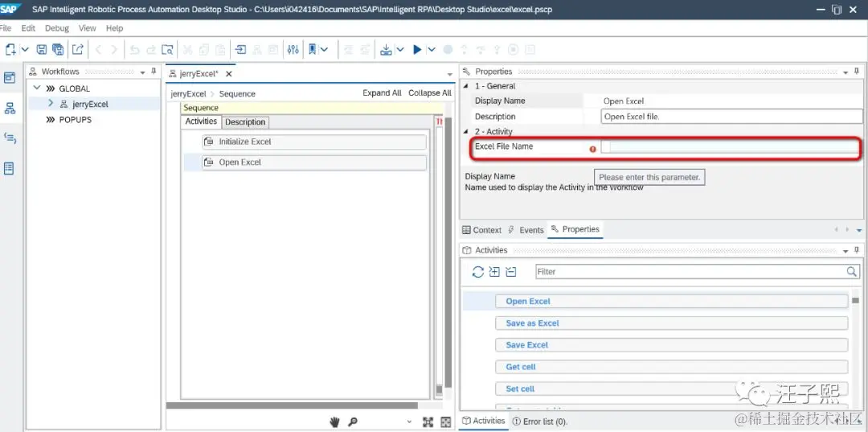Image resolution: width=868 pixels, height=432 pixels.
Task: Pin the Workflows panel
Action: pos(154,72)
